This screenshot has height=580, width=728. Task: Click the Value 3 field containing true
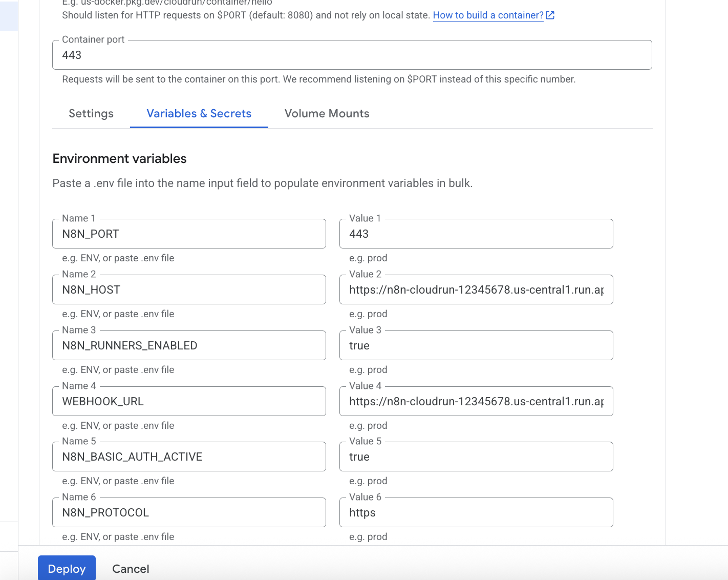476,345
